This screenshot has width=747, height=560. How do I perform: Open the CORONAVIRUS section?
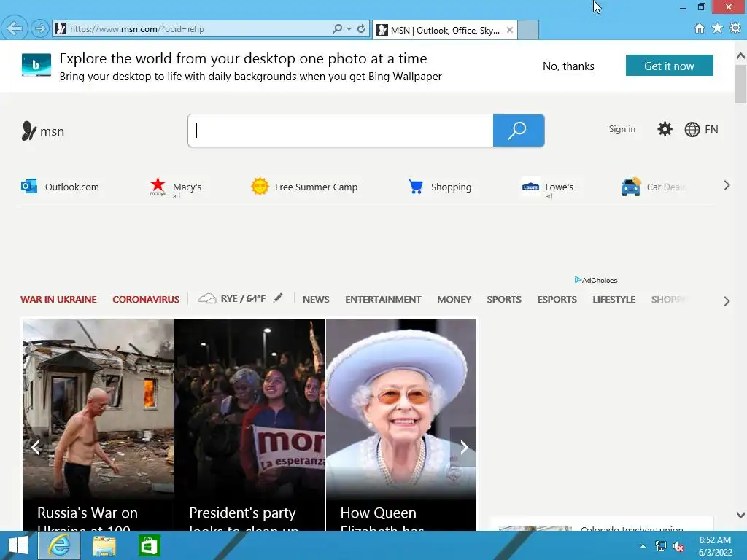coord(146,299)
